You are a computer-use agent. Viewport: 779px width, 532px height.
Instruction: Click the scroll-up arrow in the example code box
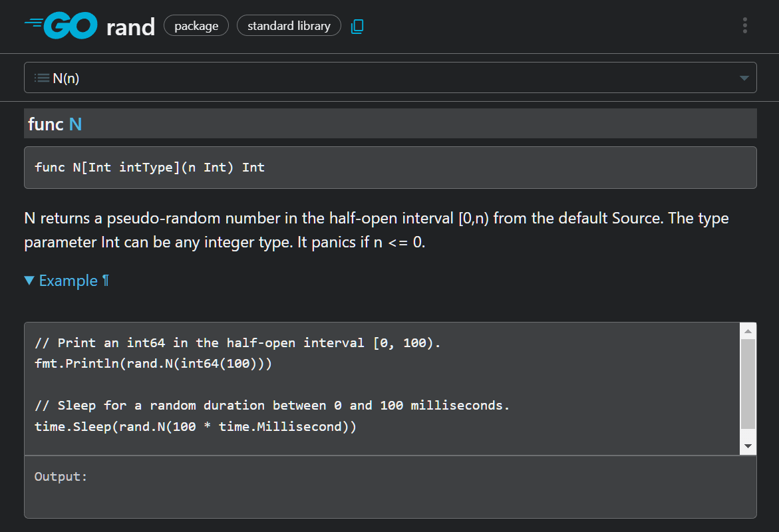click(x=748, y=331)
